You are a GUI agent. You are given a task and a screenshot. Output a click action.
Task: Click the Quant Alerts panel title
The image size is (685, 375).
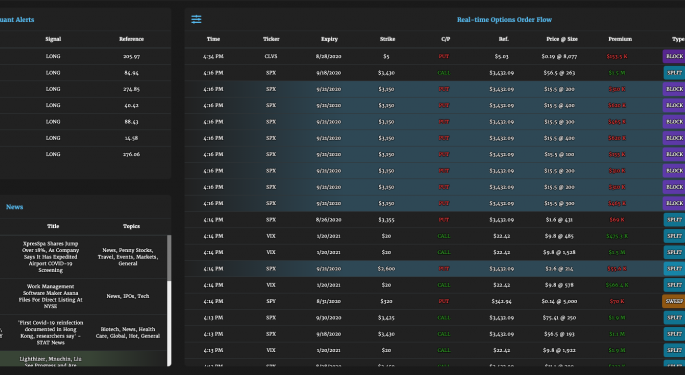coord(17,19)
